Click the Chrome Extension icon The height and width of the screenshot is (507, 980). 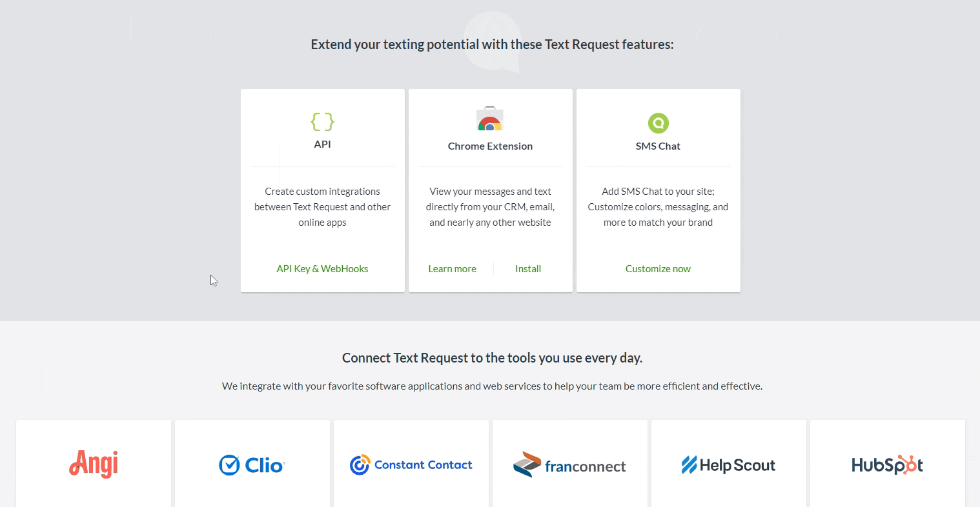coord(490,118)
